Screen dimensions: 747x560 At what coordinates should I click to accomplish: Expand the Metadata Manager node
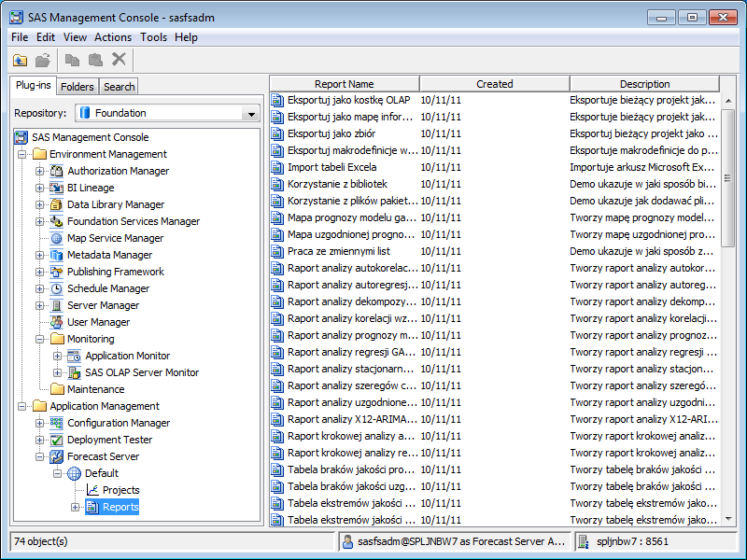[x=39, y=255]
